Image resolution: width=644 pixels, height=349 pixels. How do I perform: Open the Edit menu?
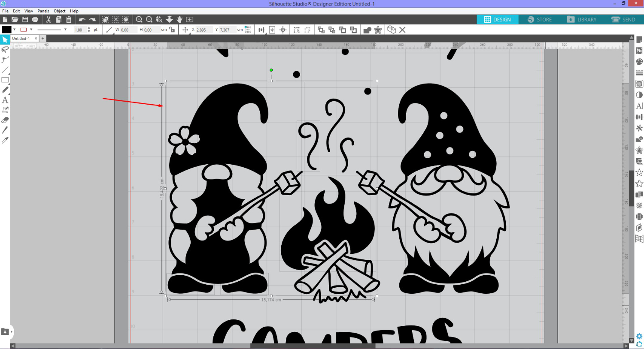[16, 11]
